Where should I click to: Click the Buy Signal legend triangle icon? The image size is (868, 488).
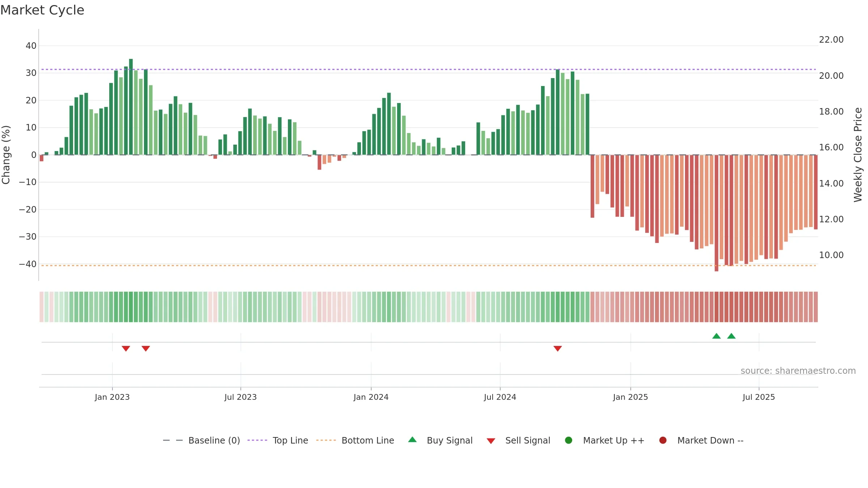coord(412,440)
